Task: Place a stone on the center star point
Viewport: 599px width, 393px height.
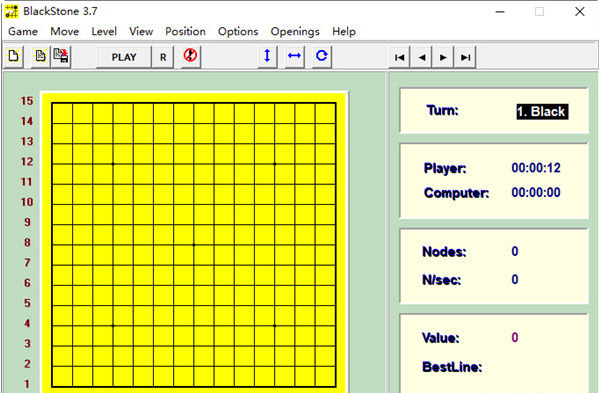Action: [x=194, y=245]
